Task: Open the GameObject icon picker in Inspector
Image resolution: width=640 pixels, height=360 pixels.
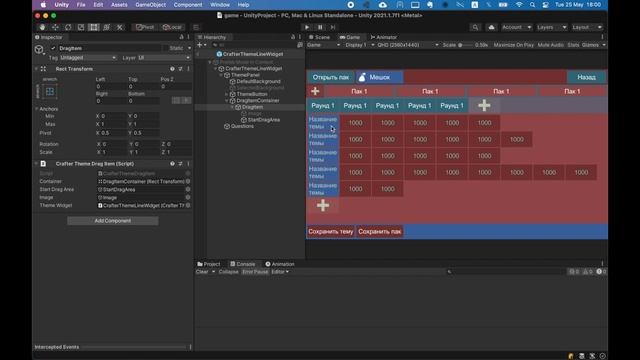Action: (39, 50)
